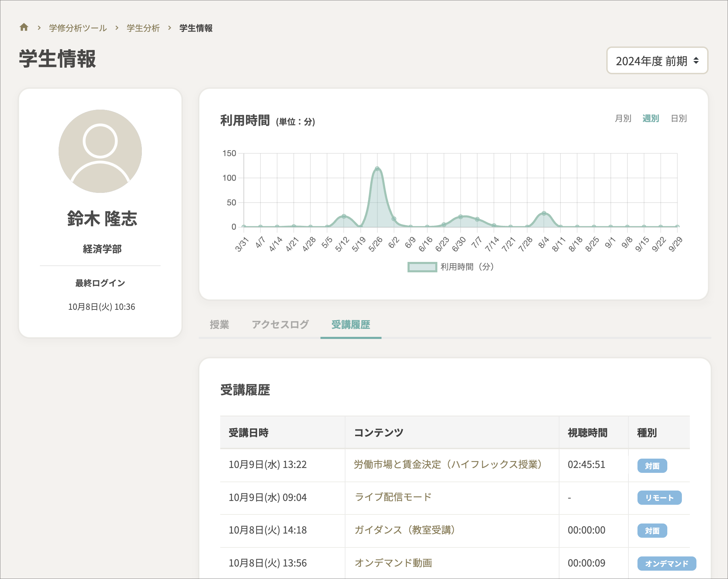Viewport: 728px width, 579px height.
Task: Select the 週別 chart view
Action: point(651,118)
